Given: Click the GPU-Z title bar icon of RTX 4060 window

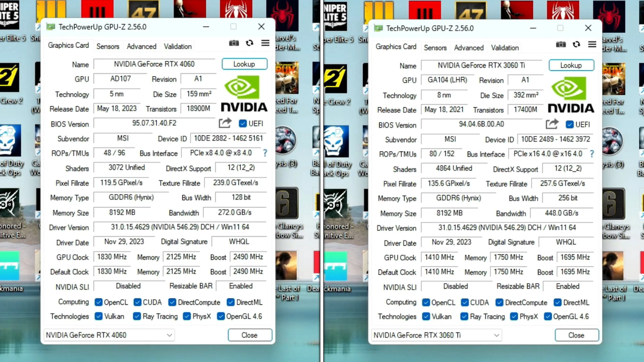Looking at the screenshot, I should [x=50, y=27].
